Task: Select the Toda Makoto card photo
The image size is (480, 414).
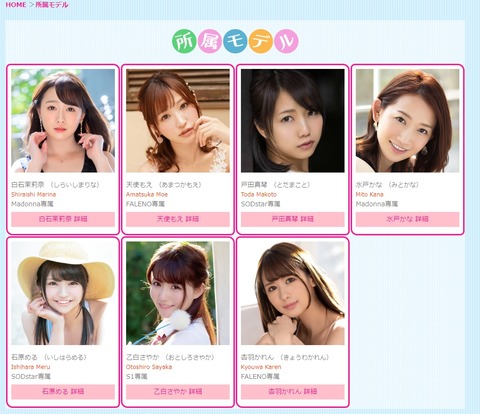Action: coord(293,121)
